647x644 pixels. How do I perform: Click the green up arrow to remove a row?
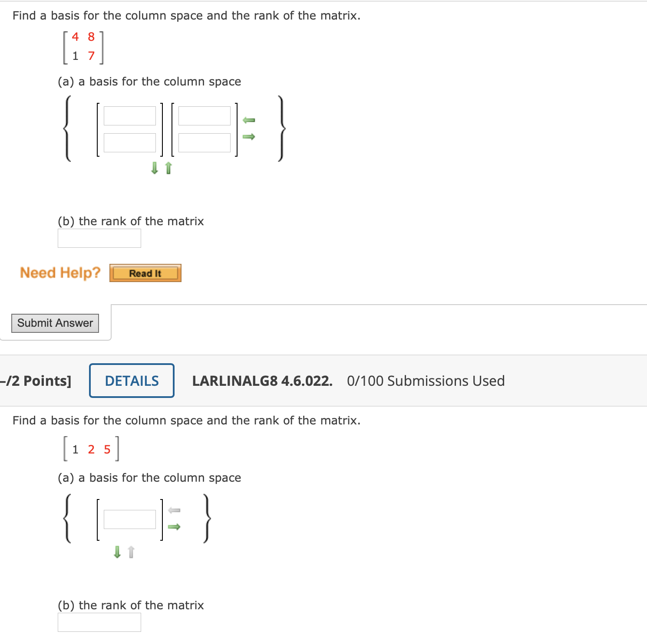tap(168, 169)
